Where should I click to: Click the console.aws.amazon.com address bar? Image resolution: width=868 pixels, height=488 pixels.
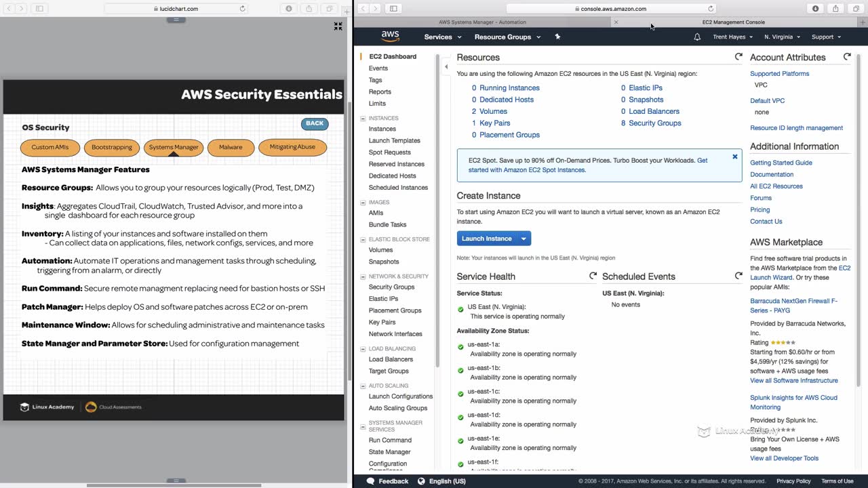coord(610,8)
